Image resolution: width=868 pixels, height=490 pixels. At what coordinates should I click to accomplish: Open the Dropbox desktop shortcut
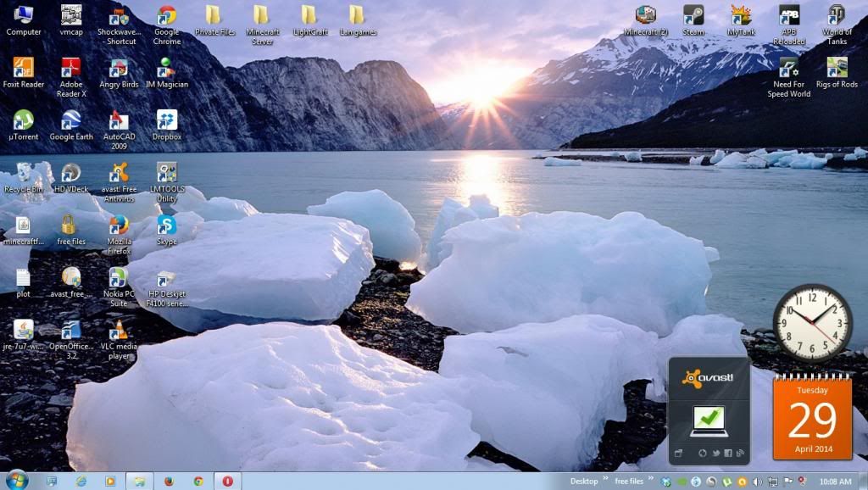click(167, 121)
